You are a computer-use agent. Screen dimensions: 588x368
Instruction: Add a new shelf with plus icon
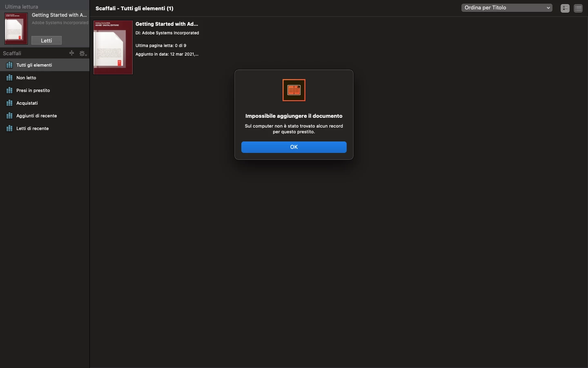click(x=71, y=53)
